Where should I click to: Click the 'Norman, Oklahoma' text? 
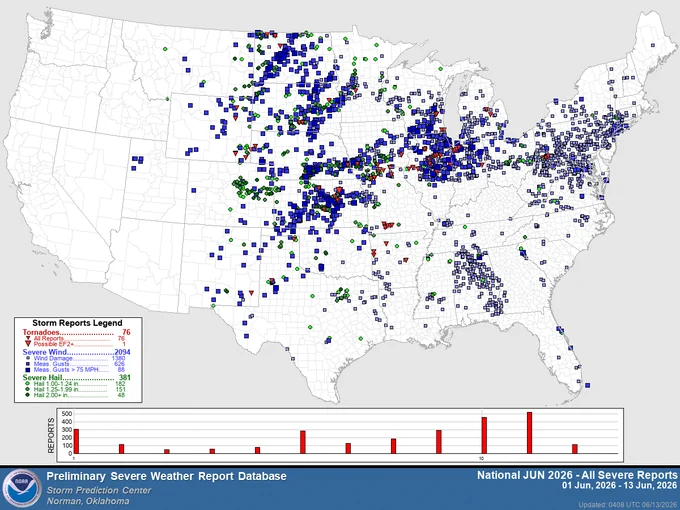[x=88, y=501]
